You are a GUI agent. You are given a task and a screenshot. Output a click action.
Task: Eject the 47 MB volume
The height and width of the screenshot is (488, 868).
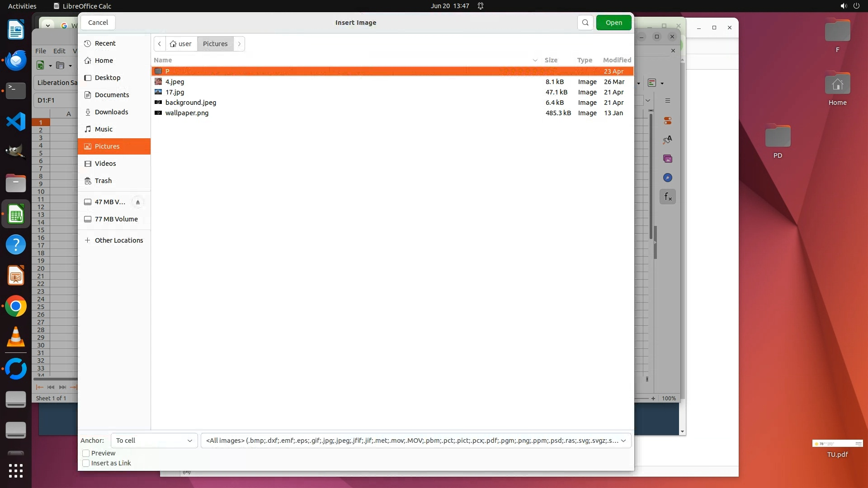[x=138, y=202]
